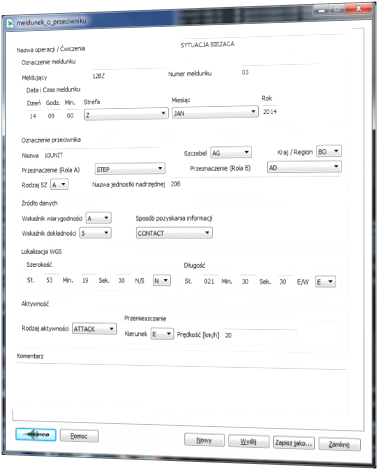Click the Meldujący field showing 12BZ

[x=127, y=76]
